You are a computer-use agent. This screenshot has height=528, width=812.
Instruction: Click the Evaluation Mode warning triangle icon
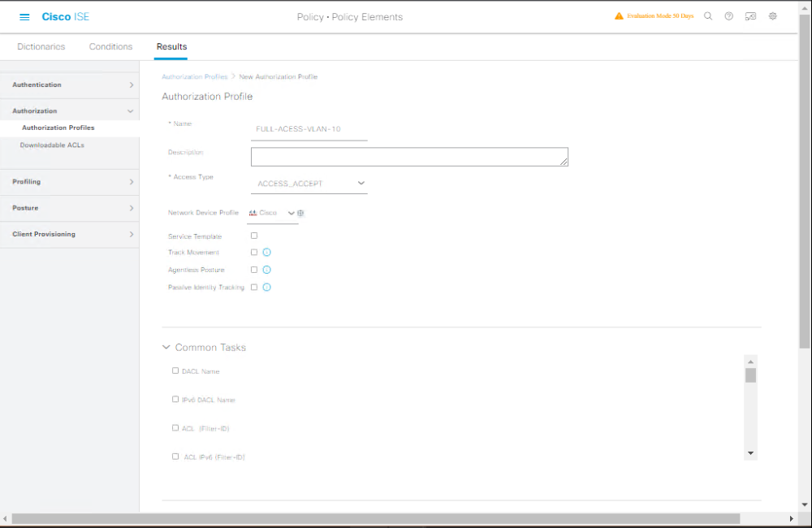(619, 16)
